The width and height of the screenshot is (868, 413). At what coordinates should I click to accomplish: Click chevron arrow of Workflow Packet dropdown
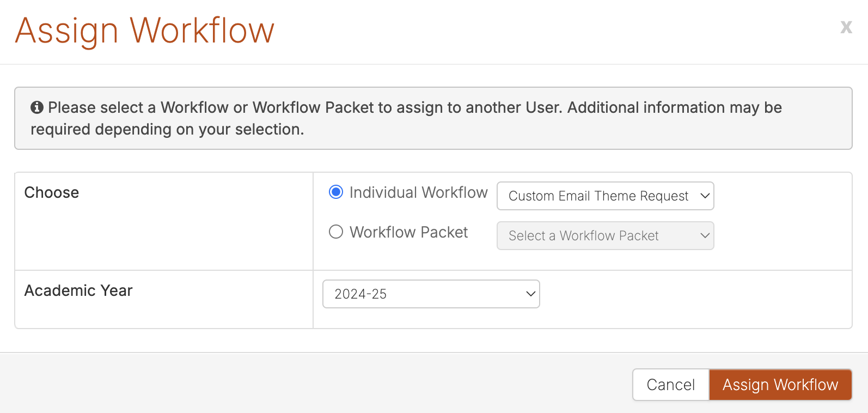pos(705,235)
